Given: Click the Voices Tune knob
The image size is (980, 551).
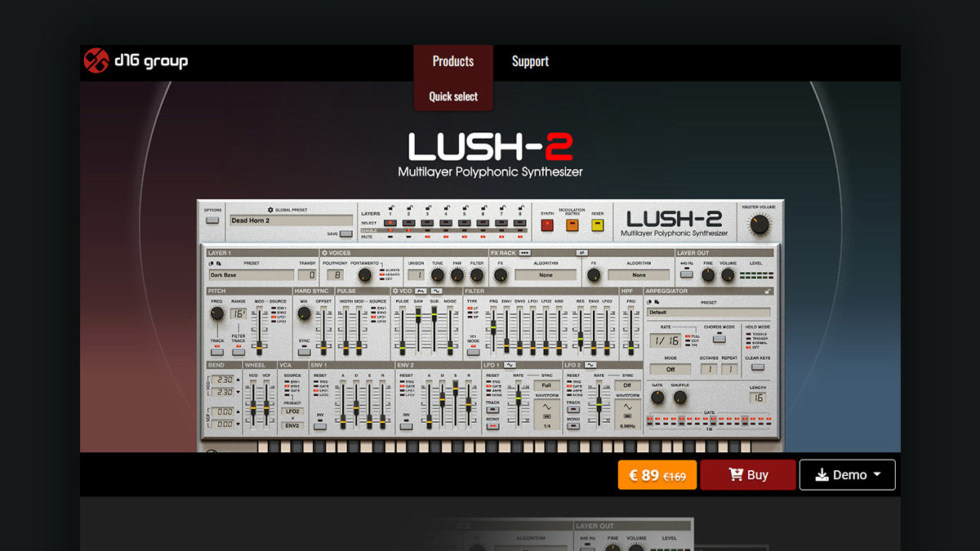Looking at the screenshot, I should (437, 275).
